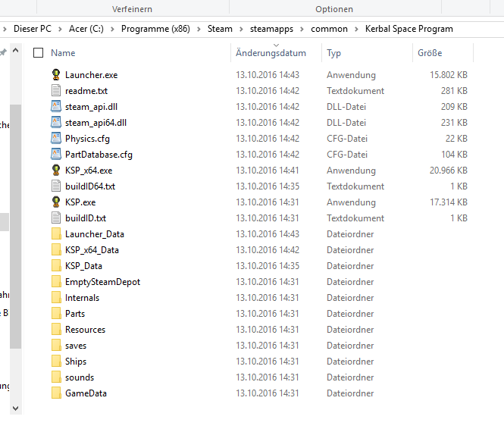Click the steam_api.dll file icon
504x429 pixels.
[56, 107]
